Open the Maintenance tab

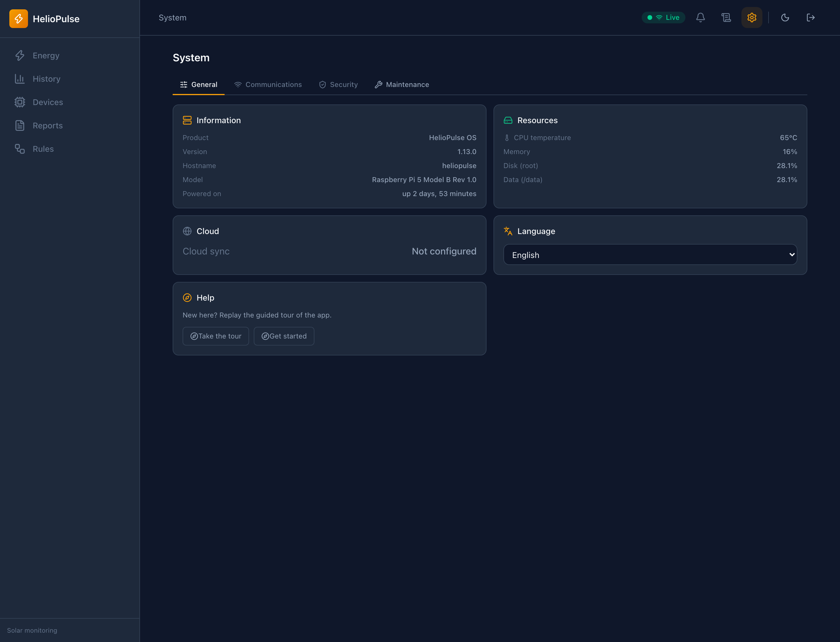[x=402, y=84]
